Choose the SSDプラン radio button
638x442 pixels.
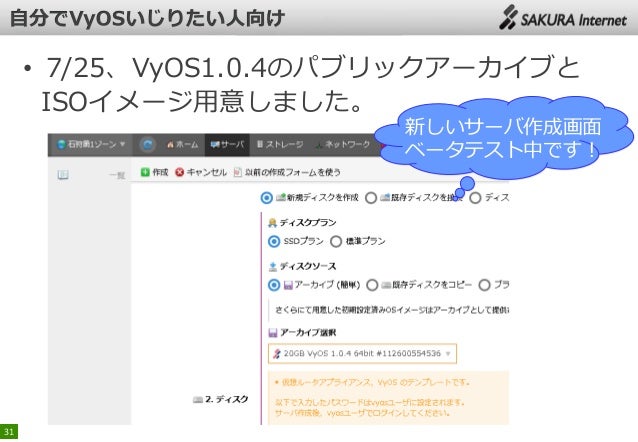point(274,241)
